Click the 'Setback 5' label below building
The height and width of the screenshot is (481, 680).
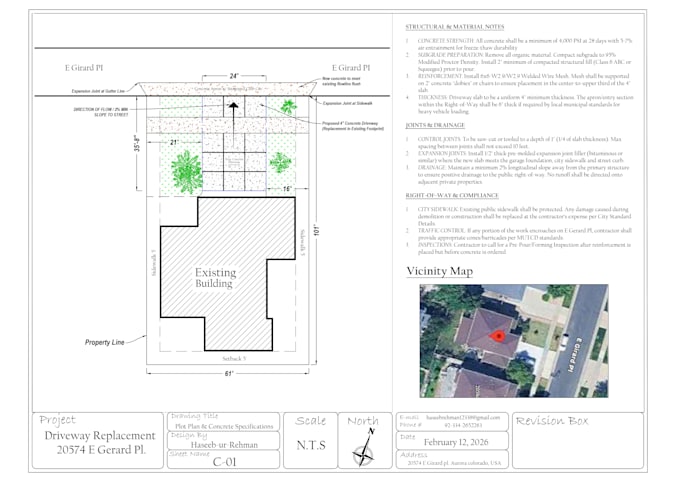click(234, 359)
